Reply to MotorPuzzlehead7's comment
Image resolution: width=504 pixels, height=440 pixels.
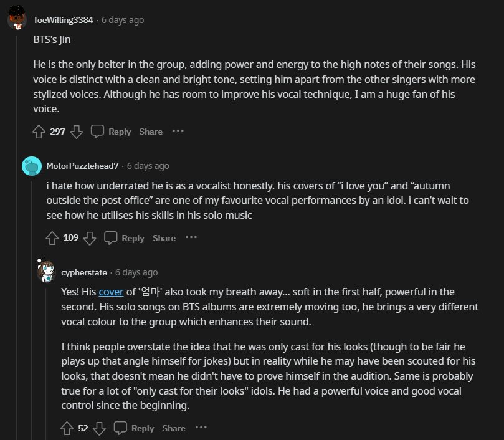click(x=124, y=238)
